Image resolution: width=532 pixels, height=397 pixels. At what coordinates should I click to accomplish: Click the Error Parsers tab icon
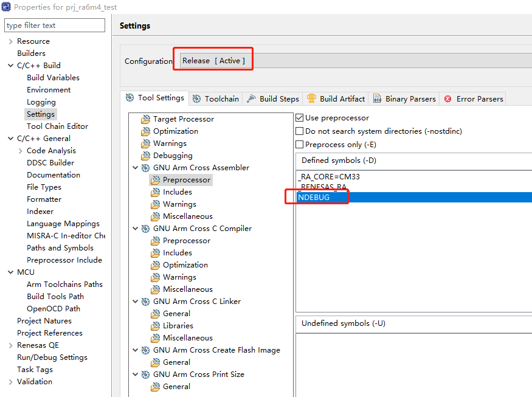point(448,99)
